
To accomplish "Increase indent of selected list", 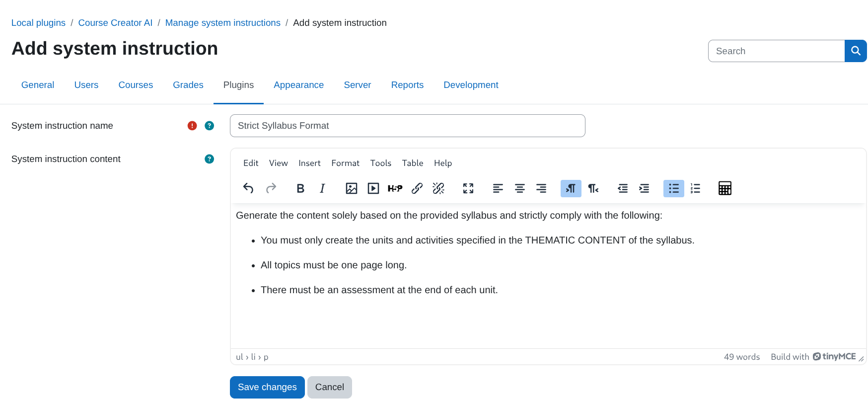I will [644, 188].
